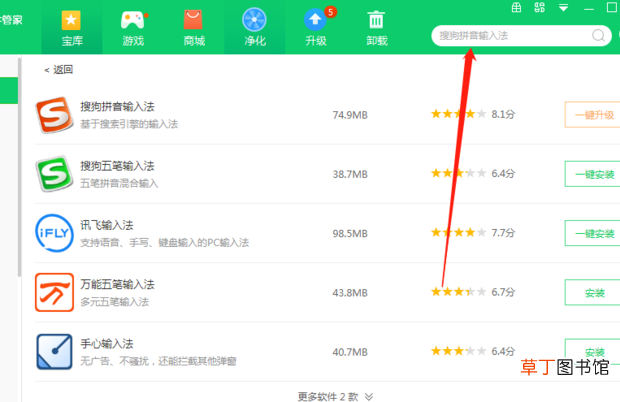Open the 搜狗拼音输入法 title

click(x=117, y=107)
